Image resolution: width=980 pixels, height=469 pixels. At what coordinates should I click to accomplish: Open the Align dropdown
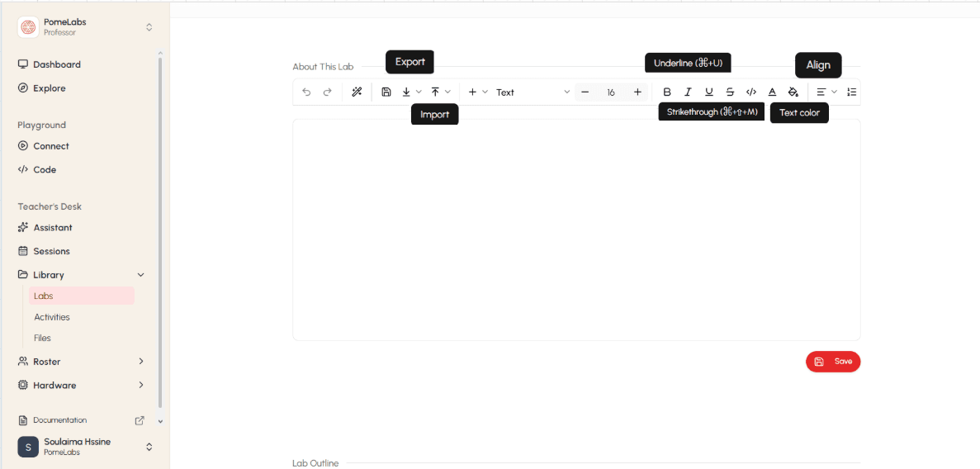point(826,92)
